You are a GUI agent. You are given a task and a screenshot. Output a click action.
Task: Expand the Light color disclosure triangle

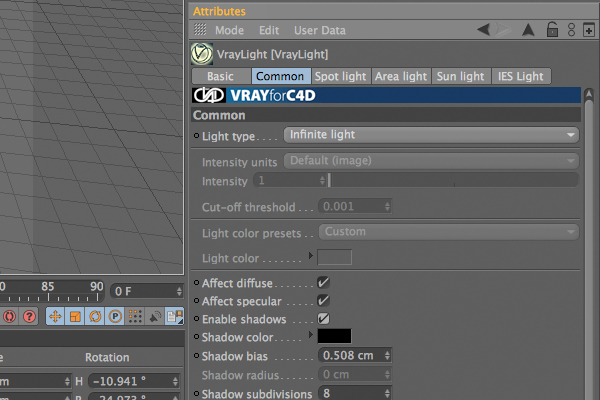coord(311,255)
